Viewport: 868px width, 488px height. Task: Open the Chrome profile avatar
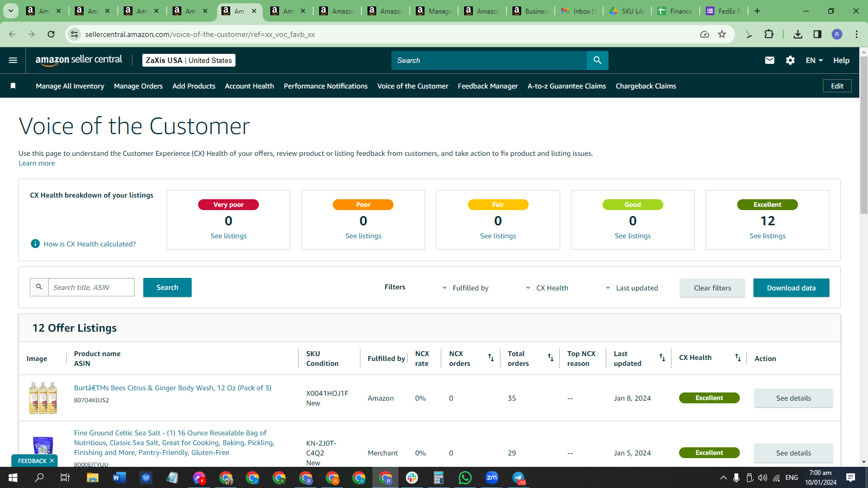point(837,34)
